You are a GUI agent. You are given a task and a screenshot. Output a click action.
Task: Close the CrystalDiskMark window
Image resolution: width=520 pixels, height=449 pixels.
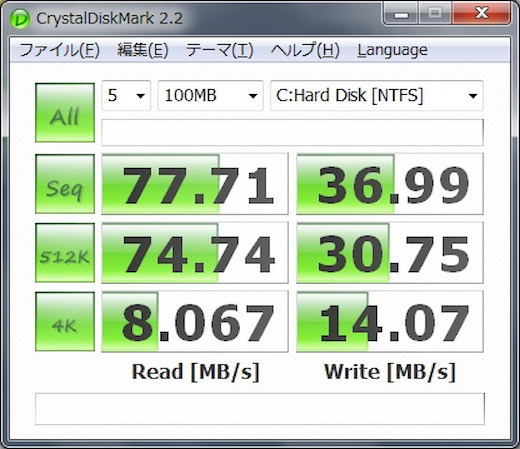[x=481, y=13]
